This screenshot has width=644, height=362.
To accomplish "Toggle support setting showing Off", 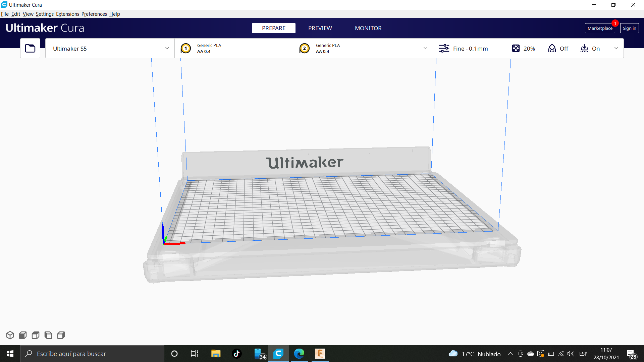I will [558, 49].
